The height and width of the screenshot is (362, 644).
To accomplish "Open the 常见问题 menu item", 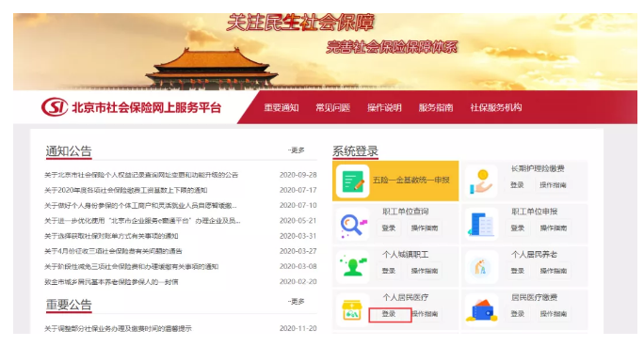I will click(x=332, y=107).
